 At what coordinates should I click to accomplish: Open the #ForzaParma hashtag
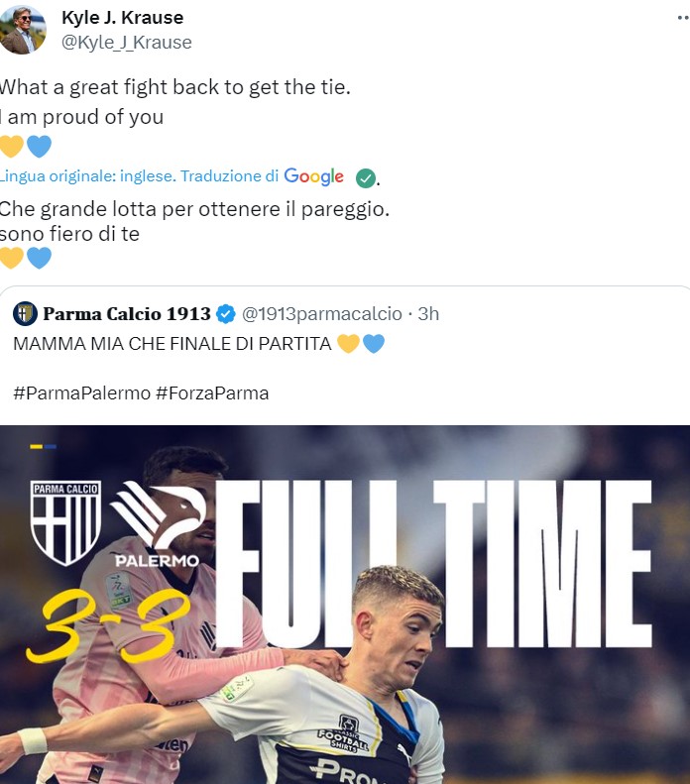pyautogui.click(x=212, y=393)
